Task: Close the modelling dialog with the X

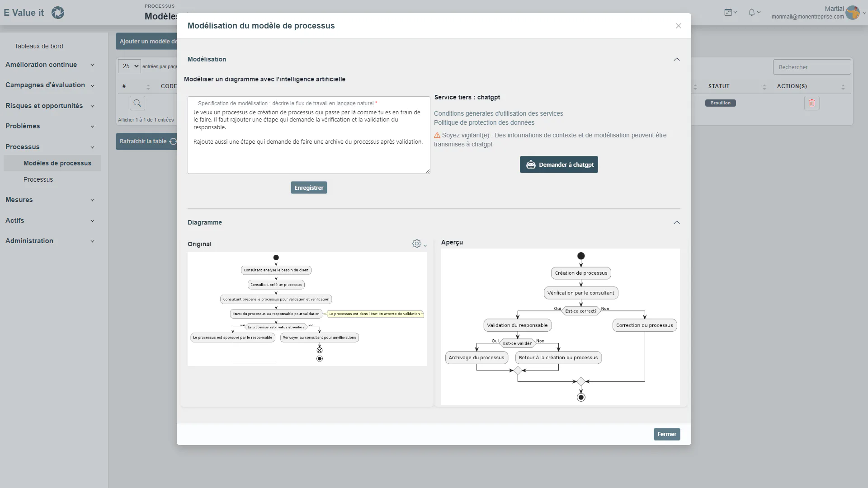Action: pyautogui.click(x=678, y=26)
